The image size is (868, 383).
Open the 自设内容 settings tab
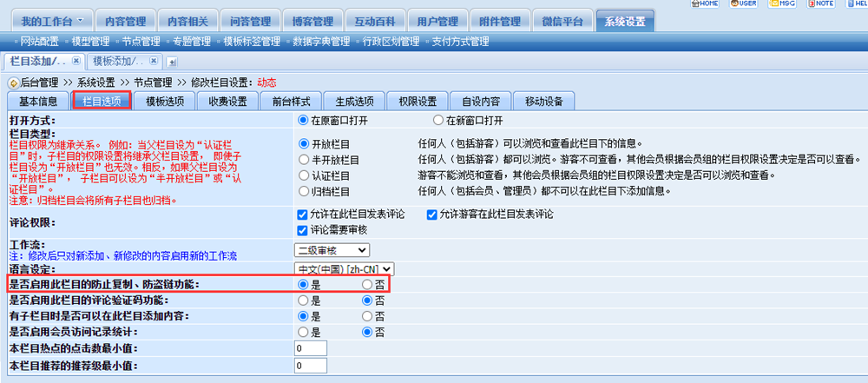coord(481,102)
